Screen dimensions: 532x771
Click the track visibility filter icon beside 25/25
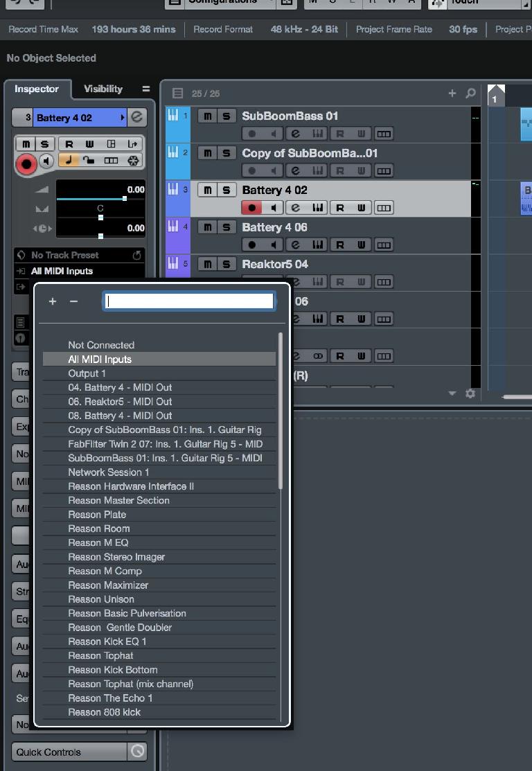coord(177,94)
